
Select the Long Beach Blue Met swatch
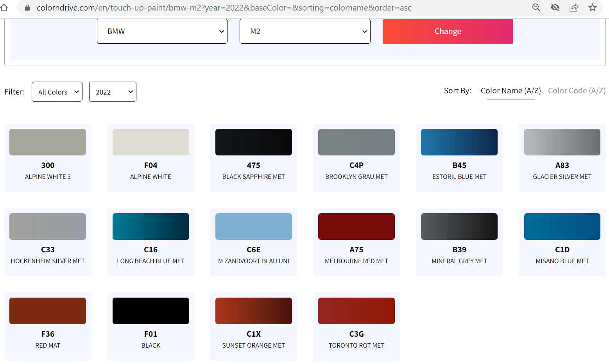151,227
